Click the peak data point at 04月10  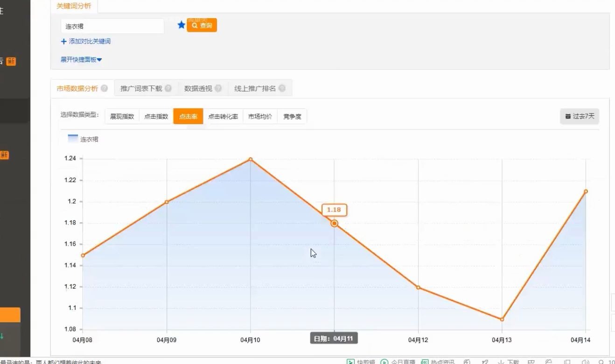pos(251,159)
